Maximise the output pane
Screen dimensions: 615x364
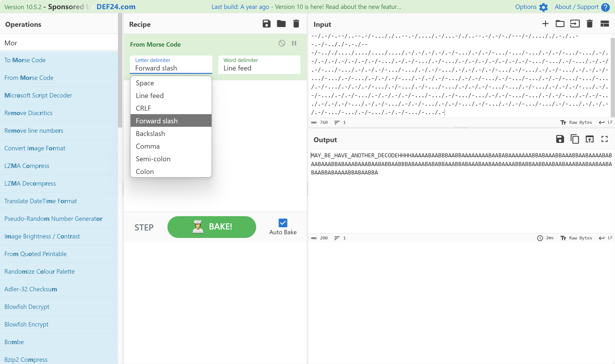tap(604, 139)
